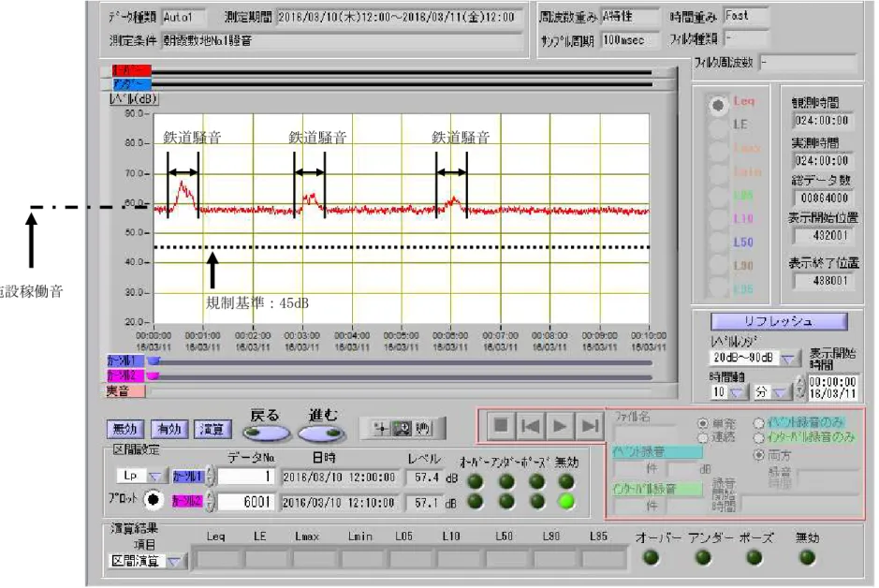
Task: Click the magenta カーソル2 label in 区間設定
Action: click(x=188, y=501)
